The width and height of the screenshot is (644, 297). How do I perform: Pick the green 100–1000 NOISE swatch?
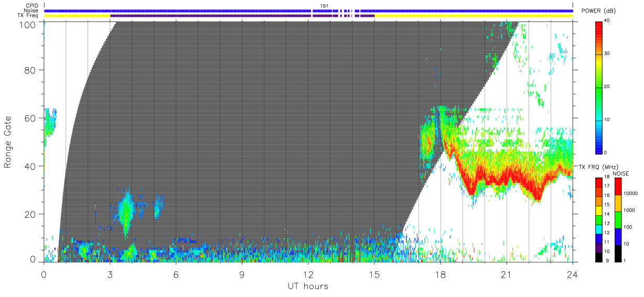(x=618, y=219)
